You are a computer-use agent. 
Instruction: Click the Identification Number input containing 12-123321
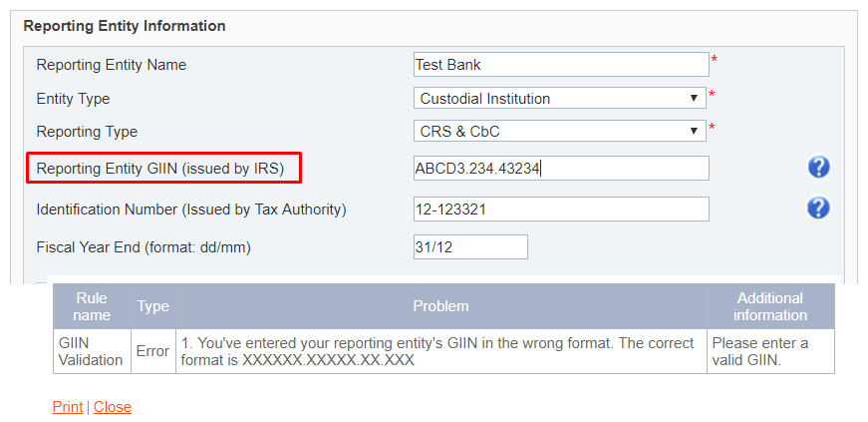click(561, 209)
